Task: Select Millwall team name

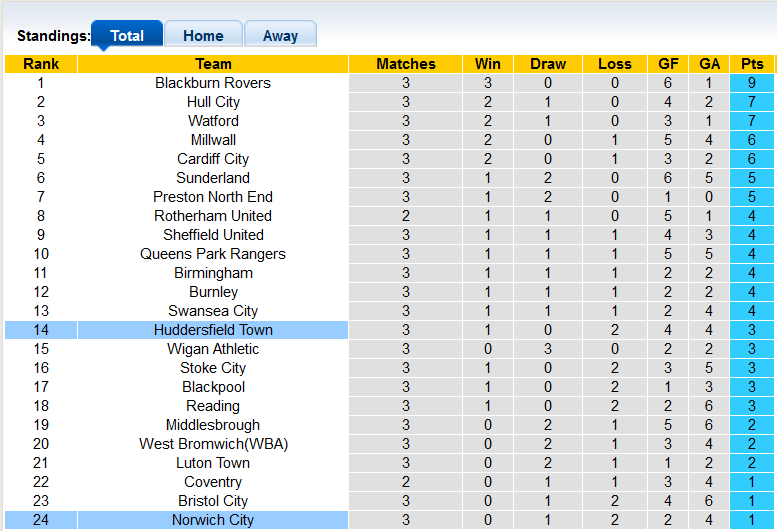Action: pyautogui.click(x=213, y=140)
